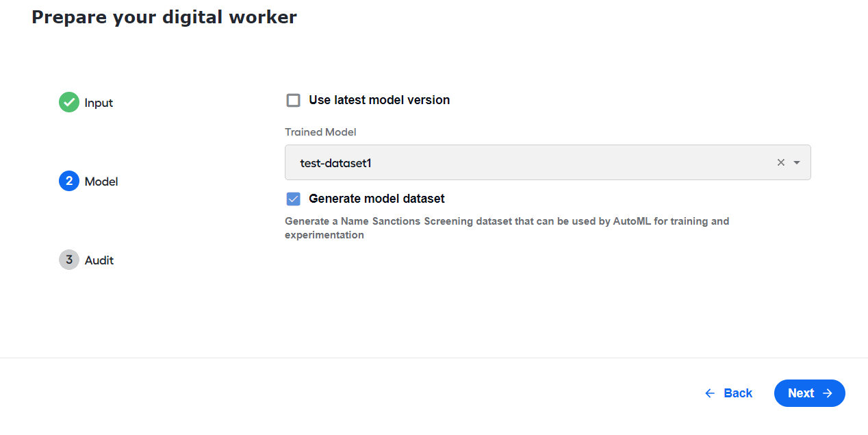Click the test-dataset1 selected model field
The width and height of the screenshot is (868, 435).
click(548, 162)
